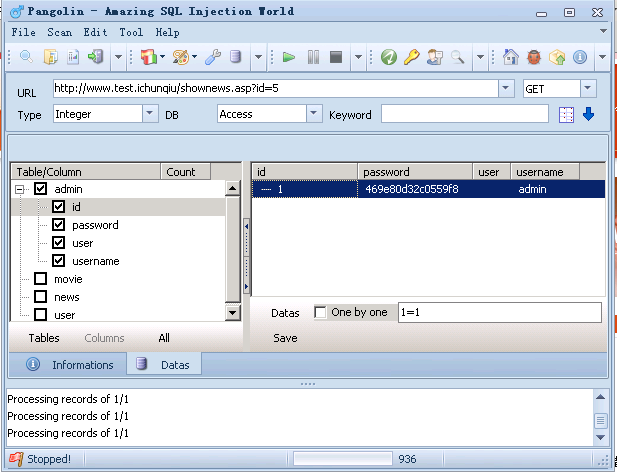Open the GET method dropdown
The width and height of the screenshot is (617, 472).
coord(588,88)
